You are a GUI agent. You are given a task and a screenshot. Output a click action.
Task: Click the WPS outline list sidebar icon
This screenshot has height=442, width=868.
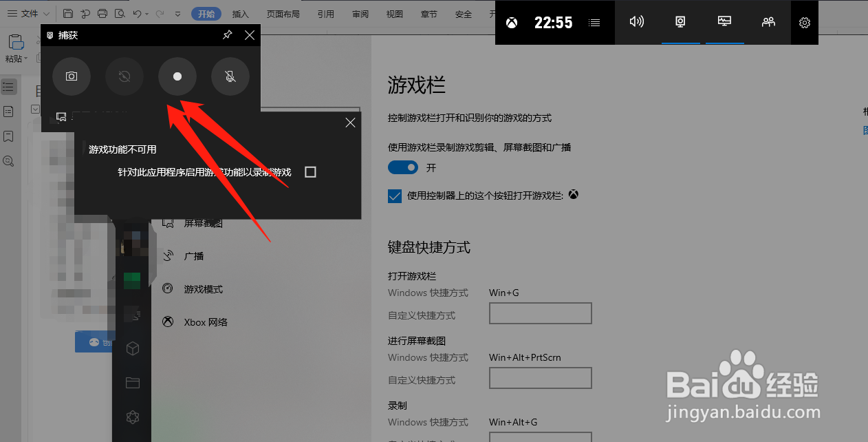[8, 87]
